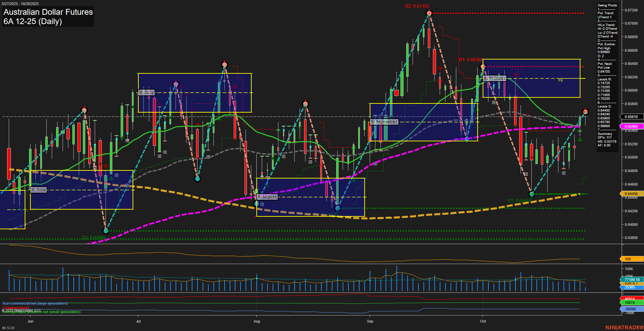Click the M:October box label
Screen dimensions: 644x331
point(495,78)
